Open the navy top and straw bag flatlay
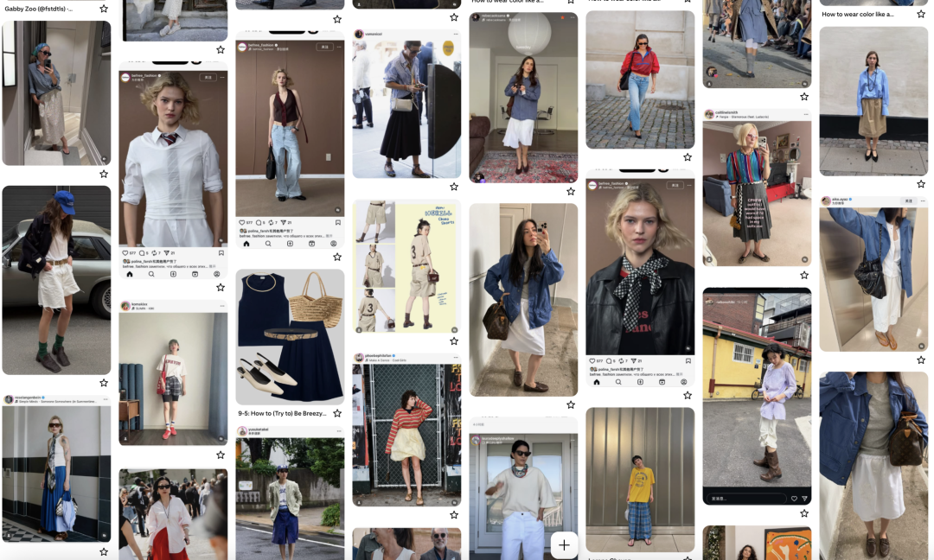The height and width of the screenshot is (560, 934). (290, 337)
